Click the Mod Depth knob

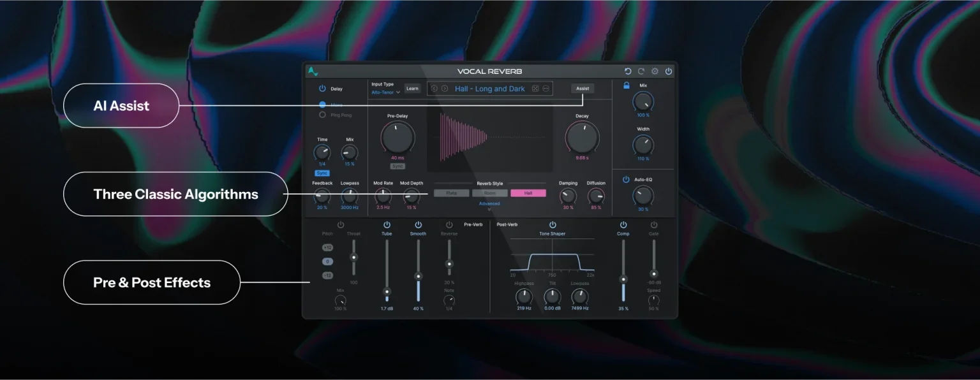pos(412,196)
